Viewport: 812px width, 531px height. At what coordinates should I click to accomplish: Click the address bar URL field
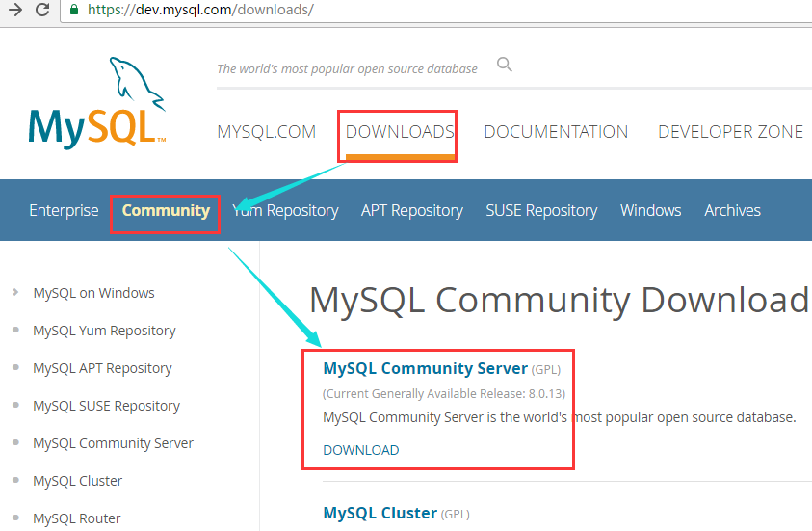click(435, 10)
